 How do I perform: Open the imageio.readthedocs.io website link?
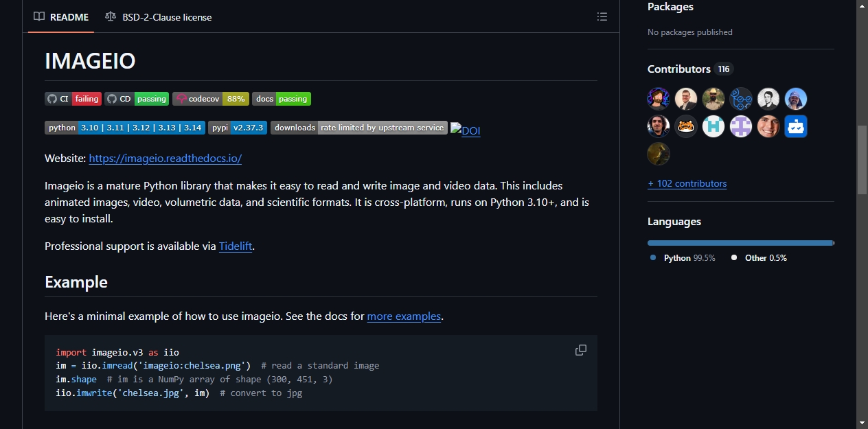[x=165, y=158]
